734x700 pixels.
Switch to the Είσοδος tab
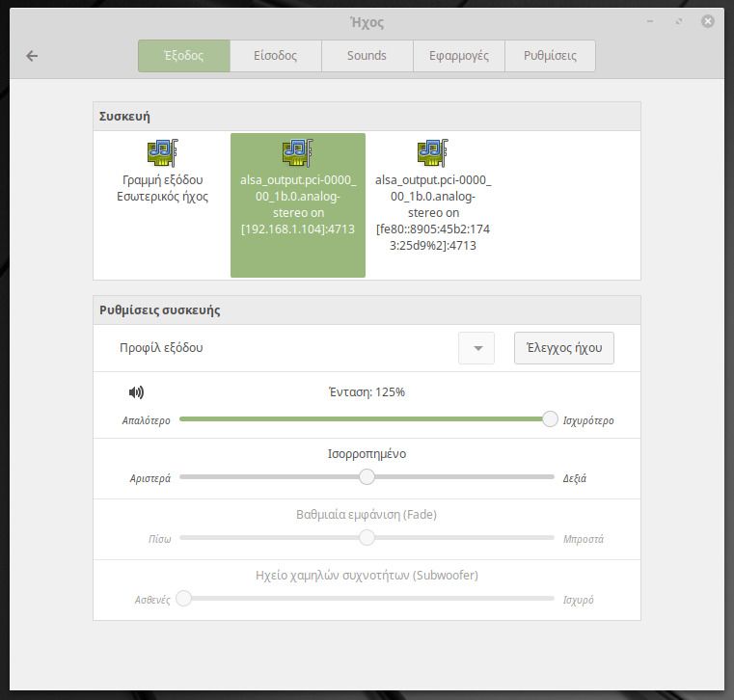click(275, 56)
